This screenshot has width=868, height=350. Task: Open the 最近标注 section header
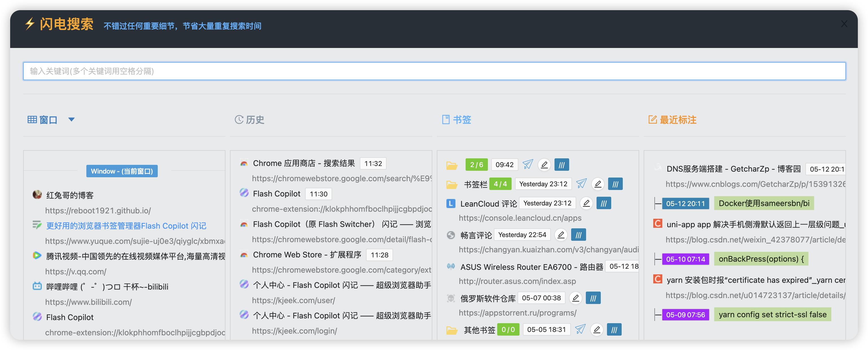click(x=672, y=120)
